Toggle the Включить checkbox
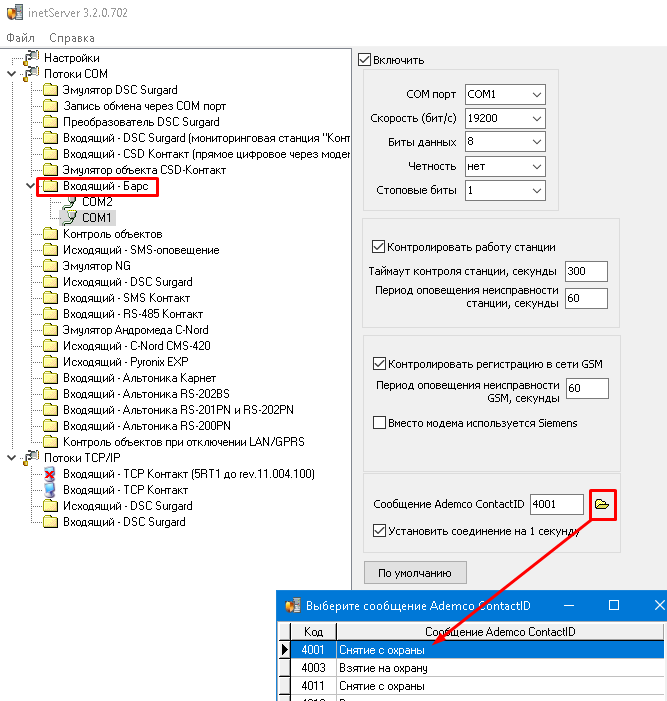 point(365,60)
